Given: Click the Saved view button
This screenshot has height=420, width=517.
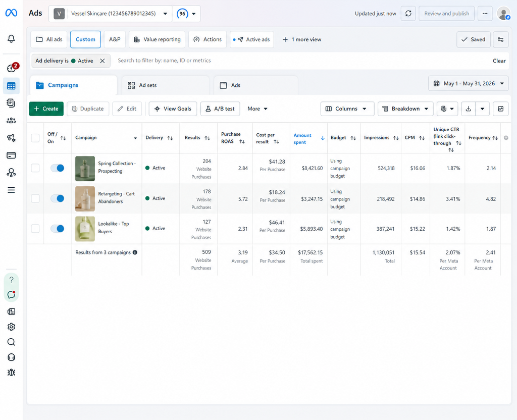Looking at the screenshot, I should [474, 39].
